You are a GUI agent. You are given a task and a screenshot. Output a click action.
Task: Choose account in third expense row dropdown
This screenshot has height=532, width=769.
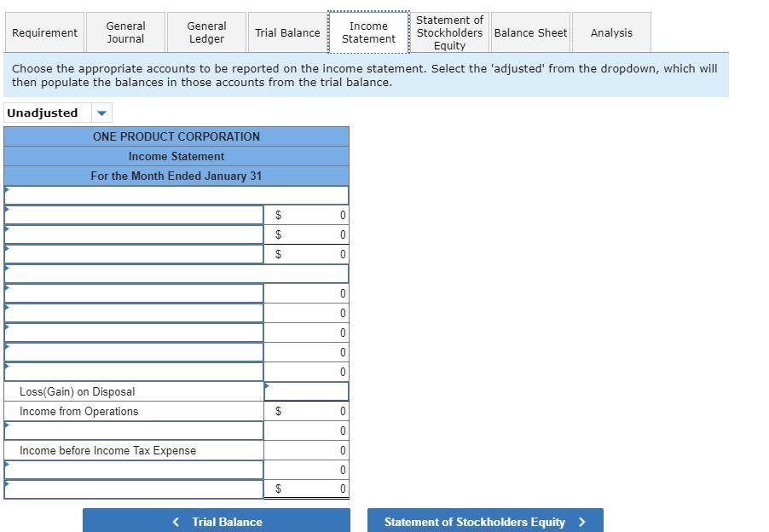tap(134, 332)
